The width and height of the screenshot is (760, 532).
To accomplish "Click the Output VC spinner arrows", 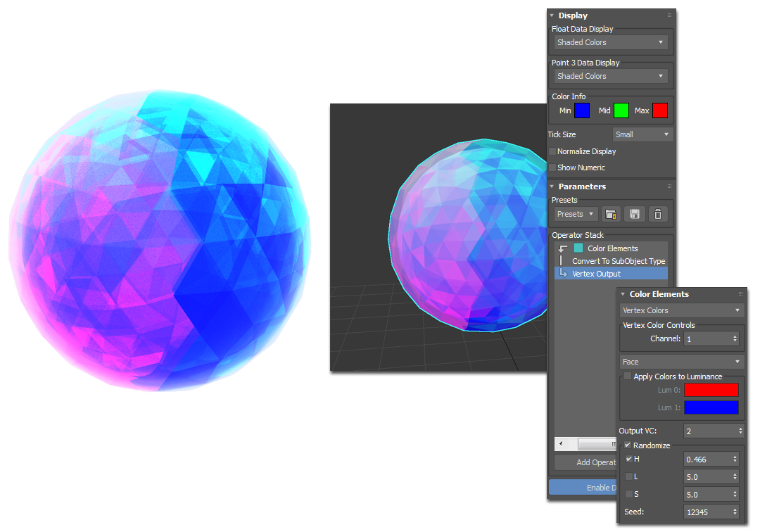I will tap(740, 431).
